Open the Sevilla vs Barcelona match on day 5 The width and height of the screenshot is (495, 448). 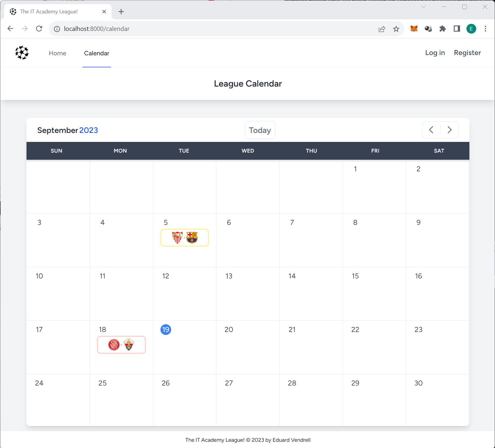point(184,238)
